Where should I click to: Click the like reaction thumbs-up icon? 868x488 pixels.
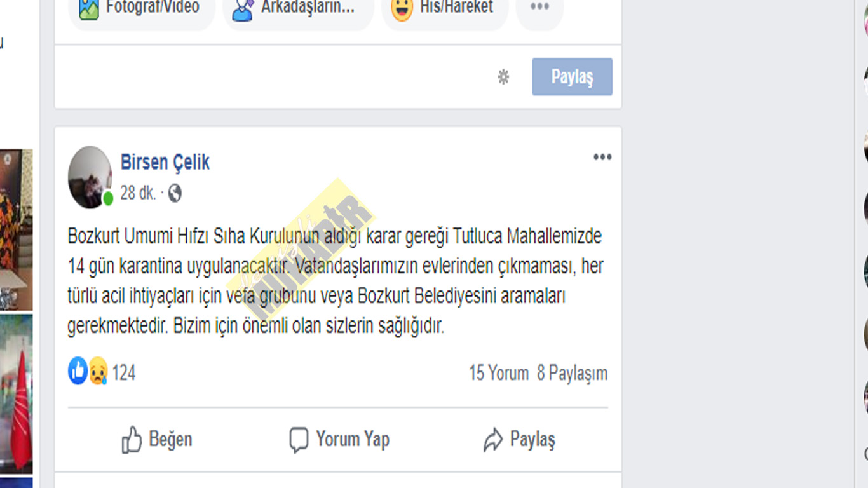pos(78,370)
